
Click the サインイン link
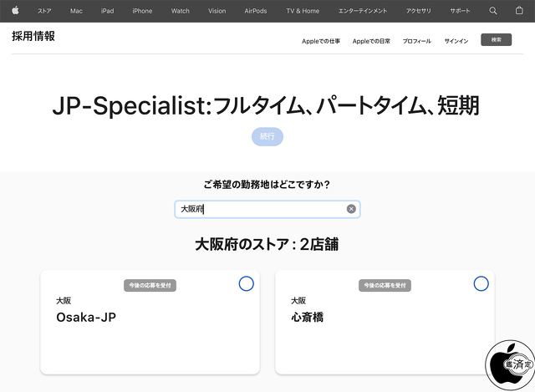[456, 41]
